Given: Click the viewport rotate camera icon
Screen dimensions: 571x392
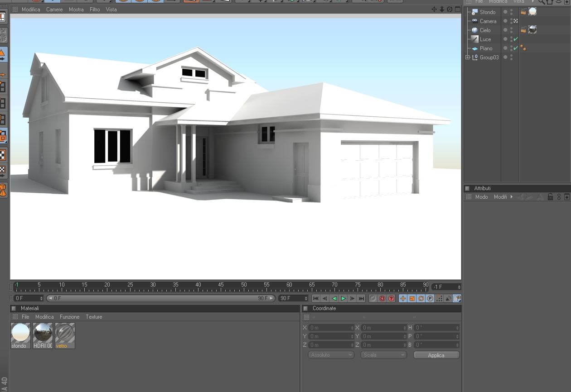Looking at the screenshot, I should pos(450,10).
